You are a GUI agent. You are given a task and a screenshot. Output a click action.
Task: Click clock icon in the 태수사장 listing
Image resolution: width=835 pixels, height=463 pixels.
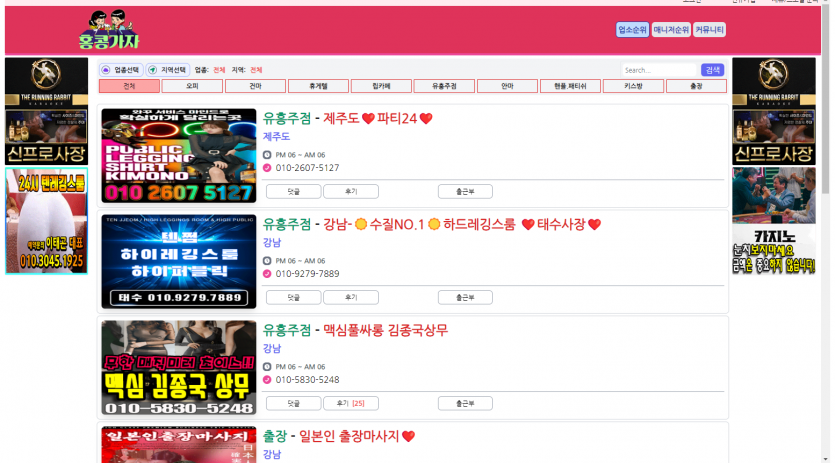[x=267, y=261]
